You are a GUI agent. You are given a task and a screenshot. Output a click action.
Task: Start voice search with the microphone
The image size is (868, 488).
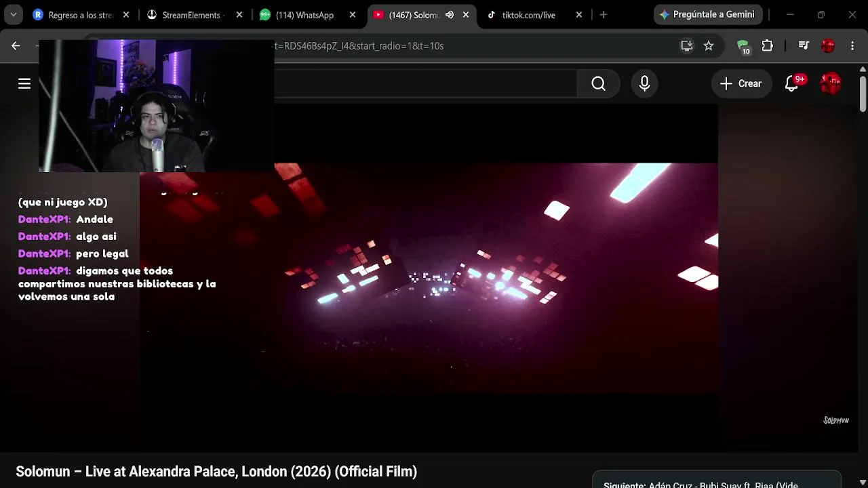click(x=644, y=83)
